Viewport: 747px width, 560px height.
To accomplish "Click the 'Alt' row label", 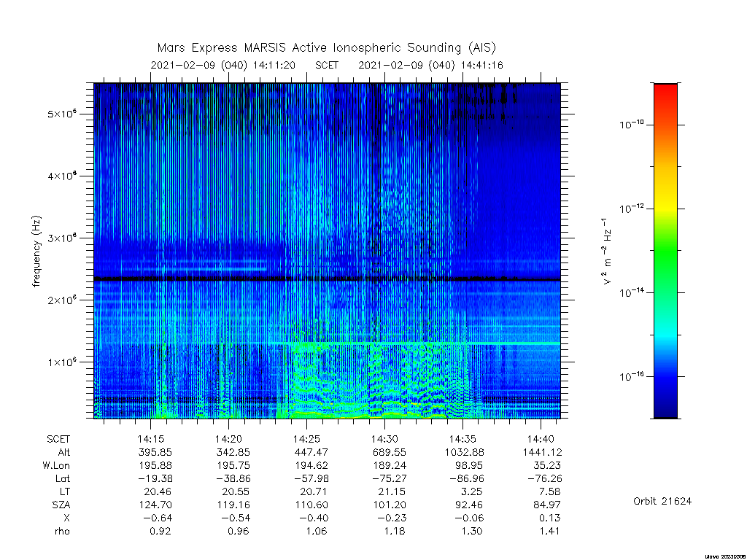I will pos(64,452).
